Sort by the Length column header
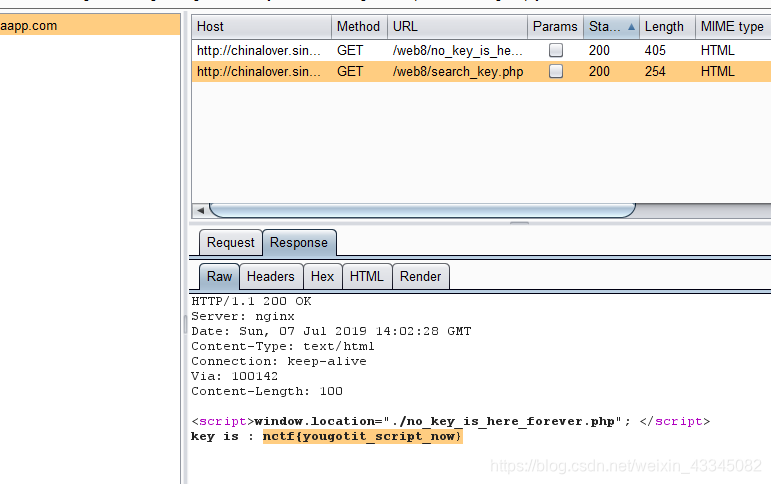Screen dimensions: 771x484 tap(667, 27)
